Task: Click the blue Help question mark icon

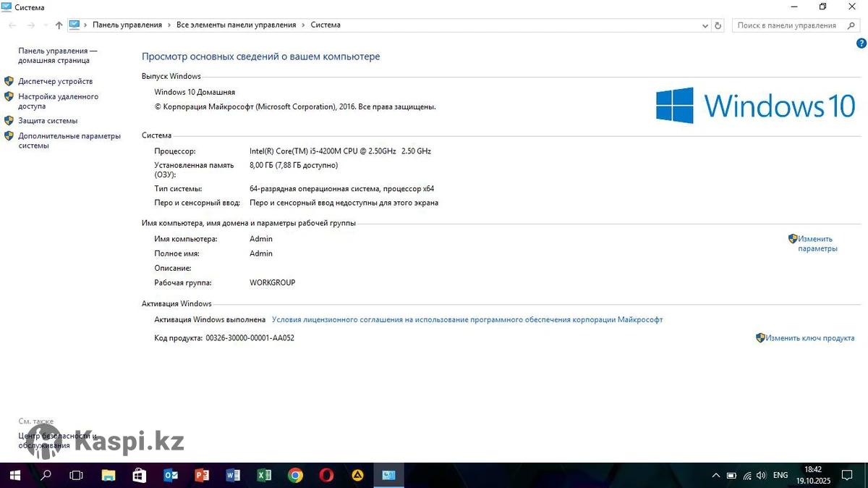Action: 861,43
